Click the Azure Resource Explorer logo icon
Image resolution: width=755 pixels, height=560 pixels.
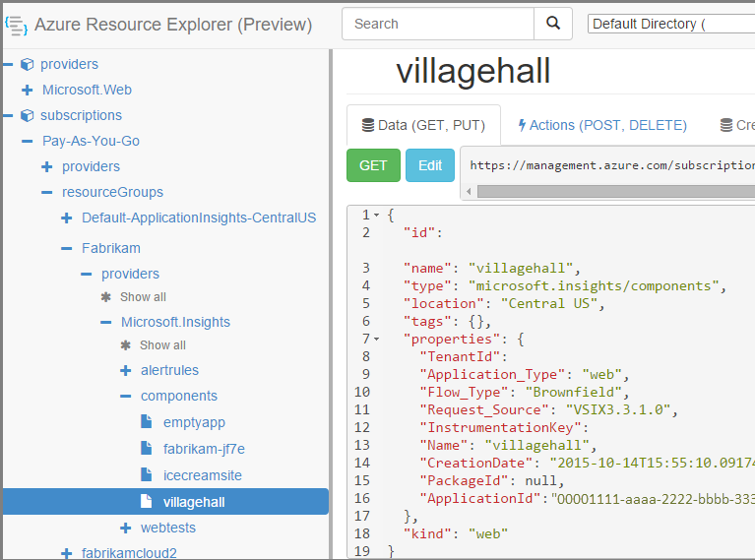16,25
